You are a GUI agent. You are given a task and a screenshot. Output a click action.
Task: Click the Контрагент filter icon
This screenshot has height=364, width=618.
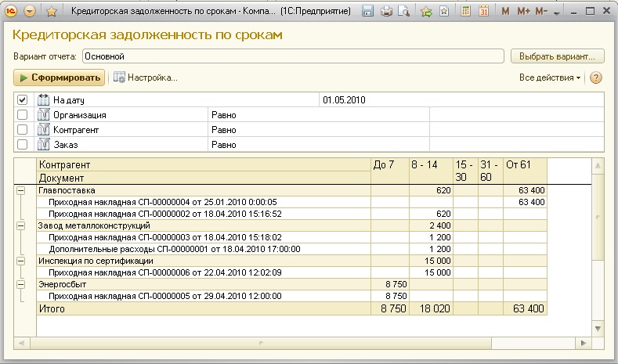43,130
